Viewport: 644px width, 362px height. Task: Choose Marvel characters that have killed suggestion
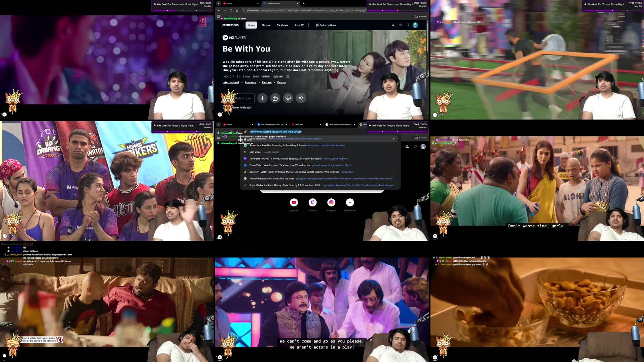point(320,178)
